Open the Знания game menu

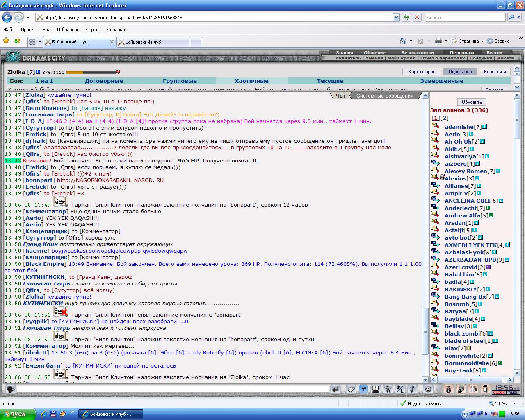344,52
